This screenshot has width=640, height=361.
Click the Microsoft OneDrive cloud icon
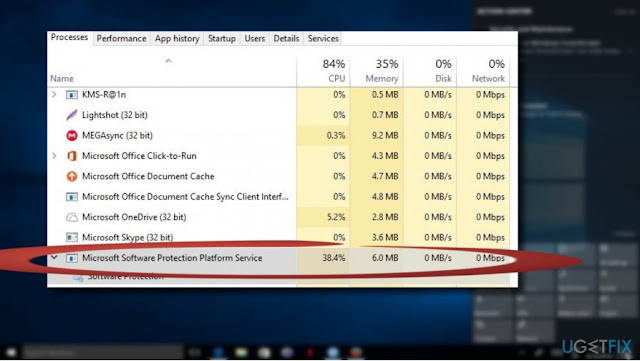point(72,217)
